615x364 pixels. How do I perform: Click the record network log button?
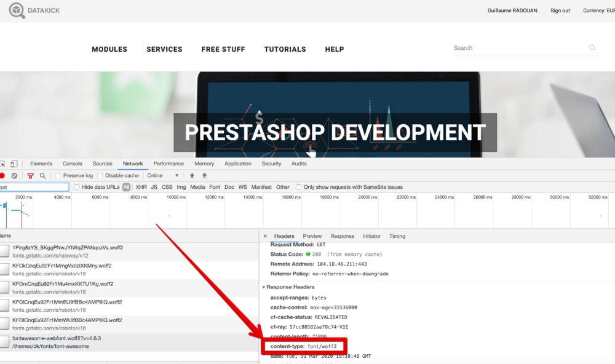point(2,176)
